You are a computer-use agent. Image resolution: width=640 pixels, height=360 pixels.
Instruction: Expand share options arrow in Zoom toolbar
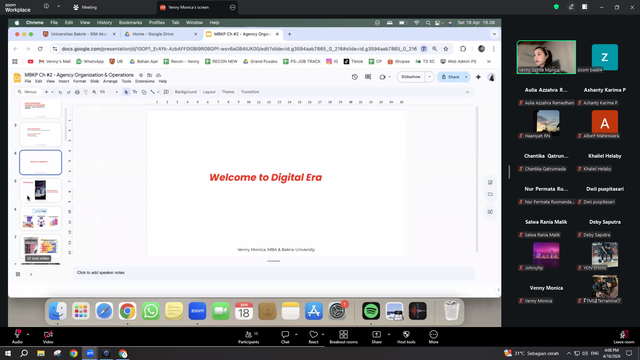(x=389, y=334)
